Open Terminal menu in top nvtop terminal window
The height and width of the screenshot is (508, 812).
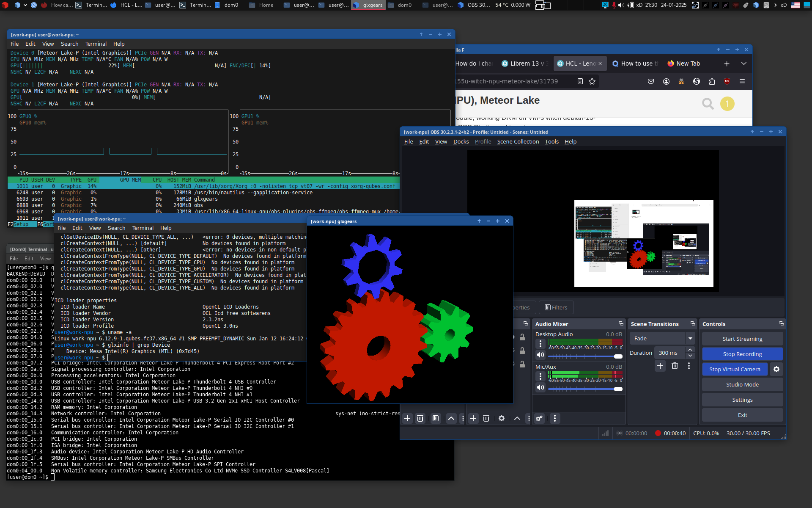96,44
